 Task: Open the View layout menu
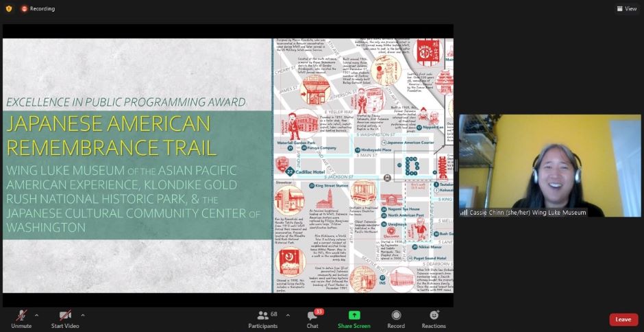tap(627, 9)
